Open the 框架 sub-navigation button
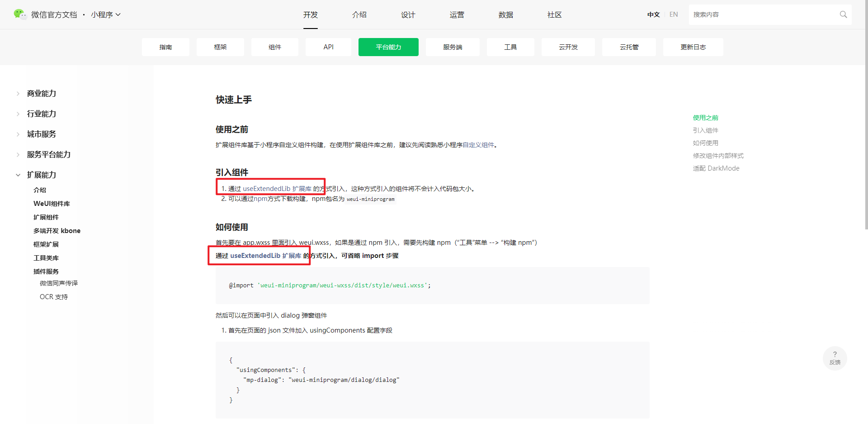 [220, 47]
